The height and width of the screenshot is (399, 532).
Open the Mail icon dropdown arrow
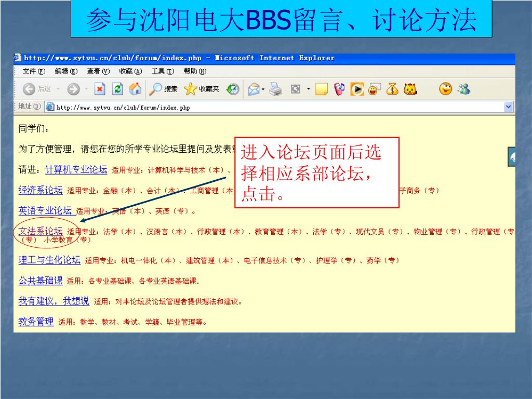pos(263,89)
